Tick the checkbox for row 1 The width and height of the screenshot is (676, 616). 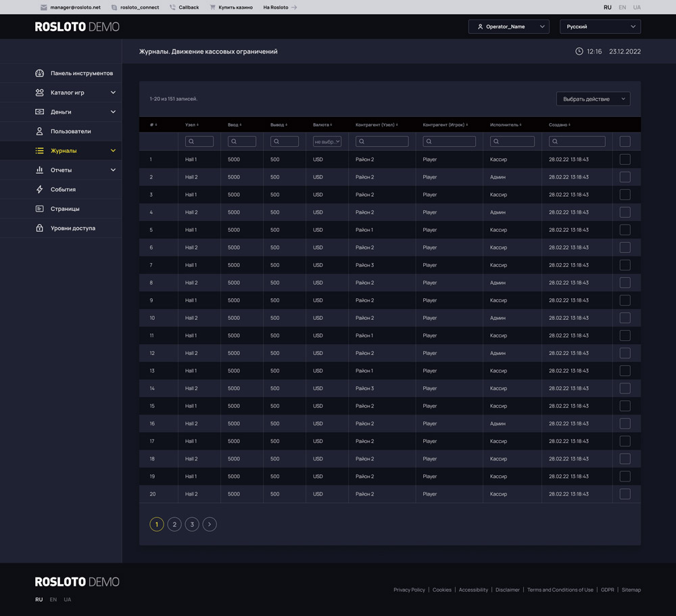[625, 160]
